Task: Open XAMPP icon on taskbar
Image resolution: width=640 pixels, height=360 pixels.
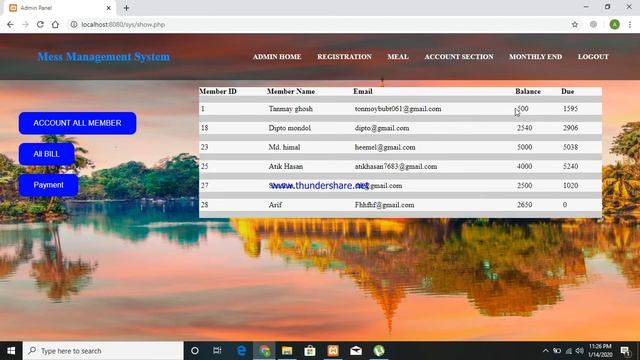Action: [333, 351]
